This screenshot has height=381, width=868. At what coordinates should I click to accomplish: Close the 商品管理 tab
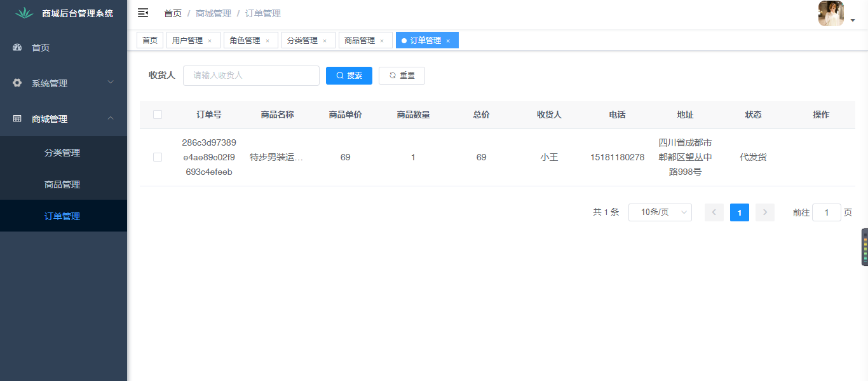pos(382,41)
